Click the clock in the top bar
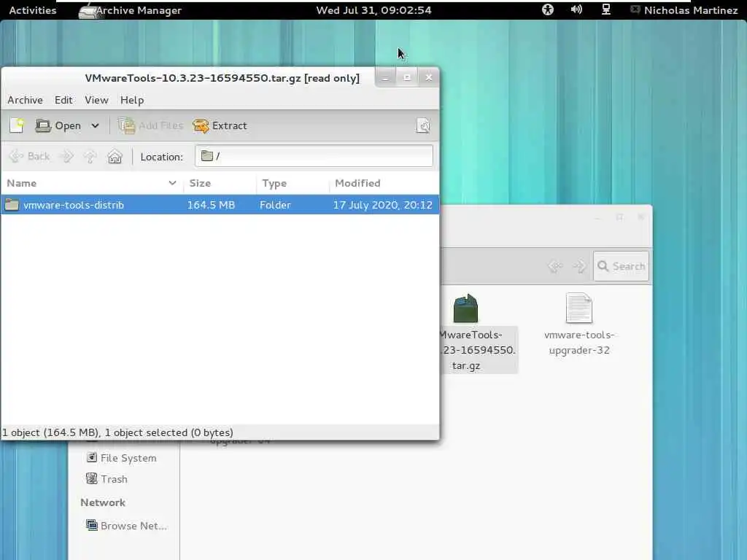The image size is (747, 560). click(373, 10)
